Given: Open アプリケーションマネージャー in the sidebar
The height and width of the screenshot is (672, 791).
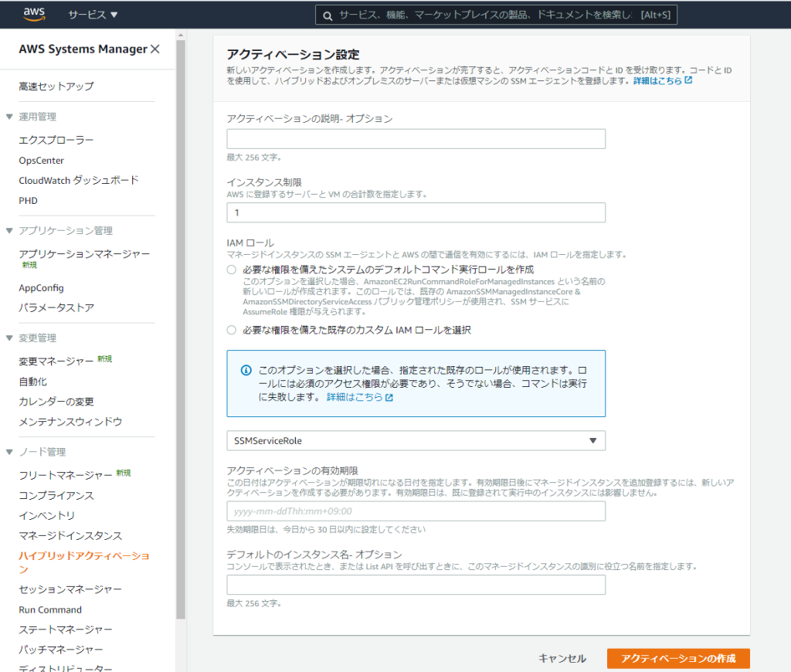Looking at the screenshot, I should pos(84,254).
